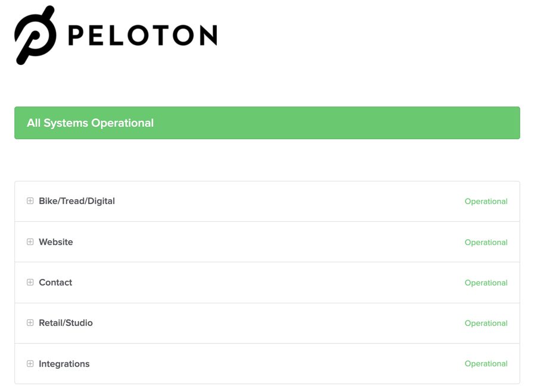Click Operational status for Website

tap(486, 242)
